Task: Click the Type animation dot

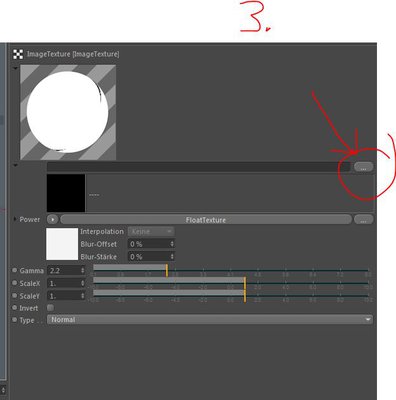Action: 15,320
